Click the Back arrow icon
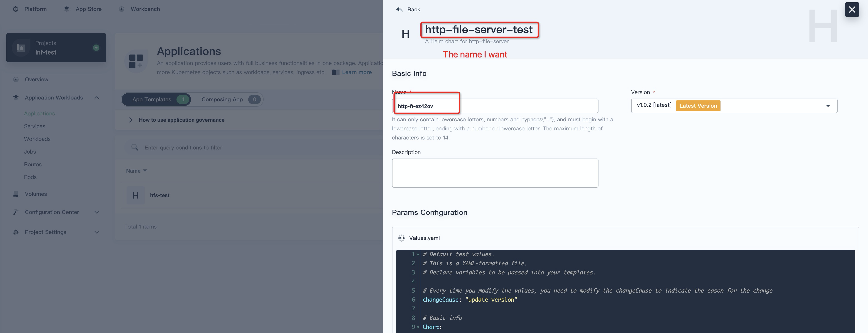This screenshot has width=868, height=333. pos(399,10)
